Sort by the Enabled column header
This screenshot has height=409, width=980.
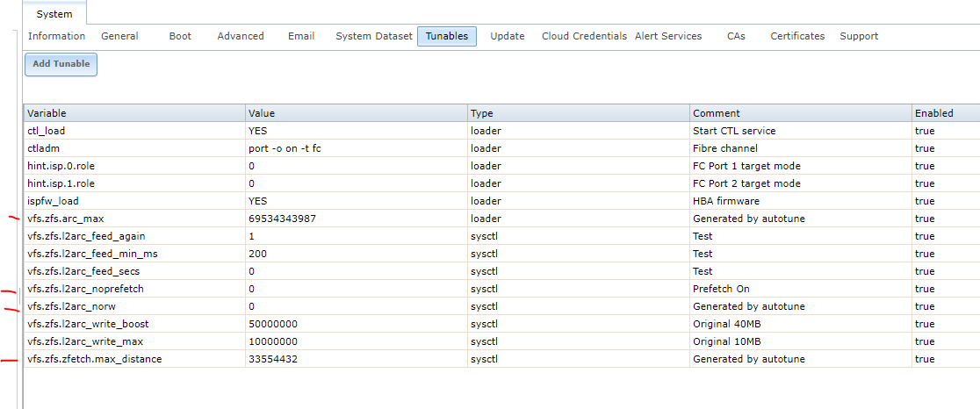click(946, 113)
